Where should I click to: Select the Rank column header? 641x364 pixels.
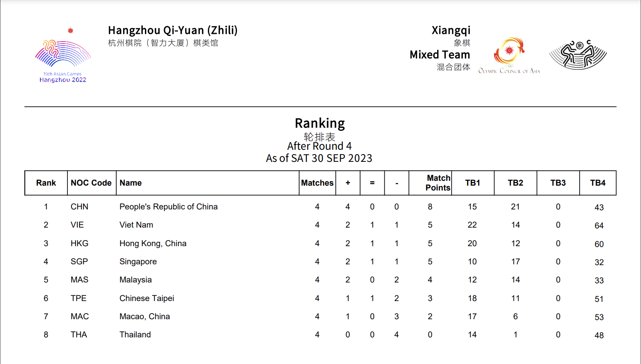pyautogui.click(x=46, y=183)
